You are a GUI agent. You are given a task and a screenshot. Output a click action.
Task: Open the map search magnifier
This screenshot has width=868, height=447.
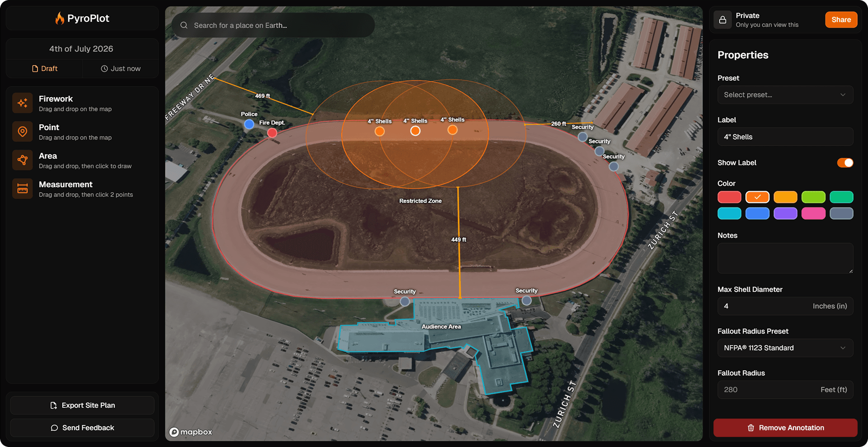coord(184,25)
